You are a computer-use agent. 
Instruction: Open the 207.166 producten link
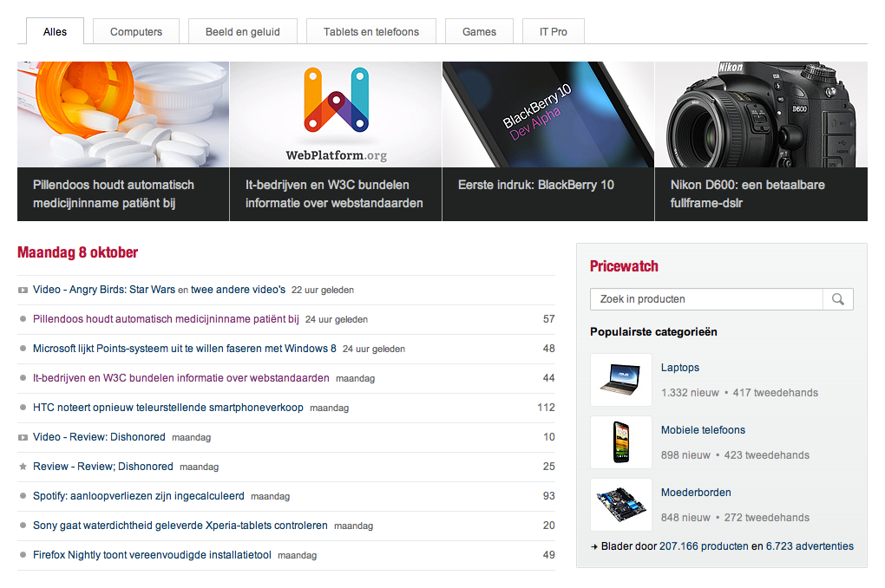pyautogui.click(x=704, y=546)
